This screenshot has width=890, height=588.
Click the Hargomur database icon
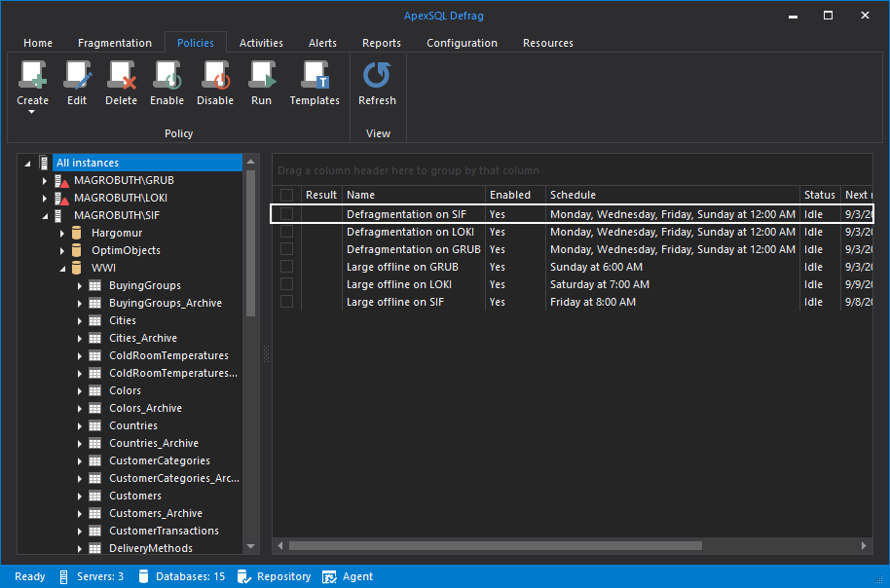click(x=77, y=234)
